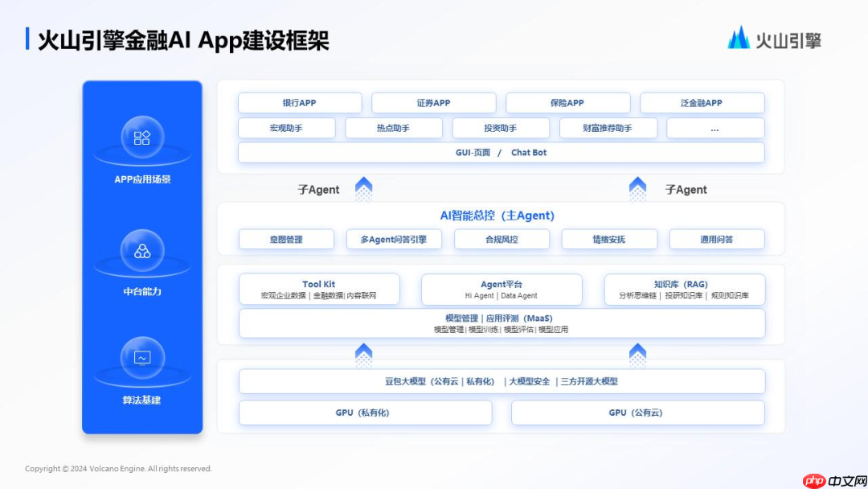Select the 证券APP box
Screen dimensions: 868x489
click(433, 103)
